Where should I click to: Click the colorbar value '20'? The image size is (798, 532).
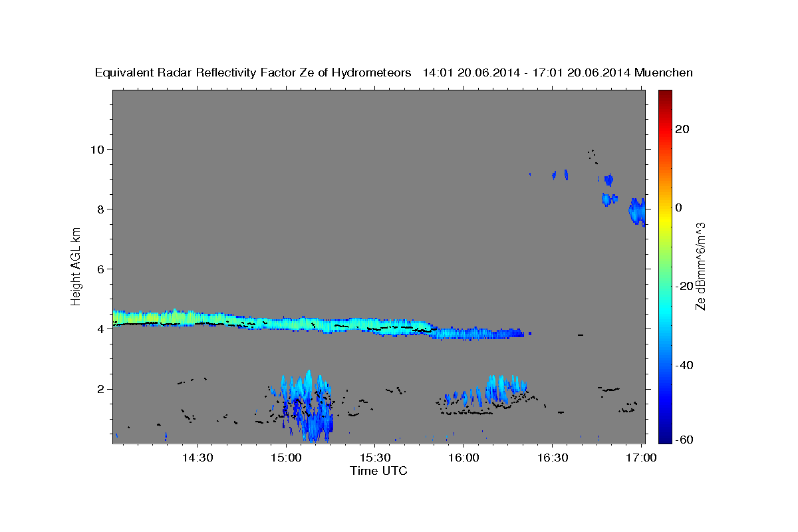682,129
